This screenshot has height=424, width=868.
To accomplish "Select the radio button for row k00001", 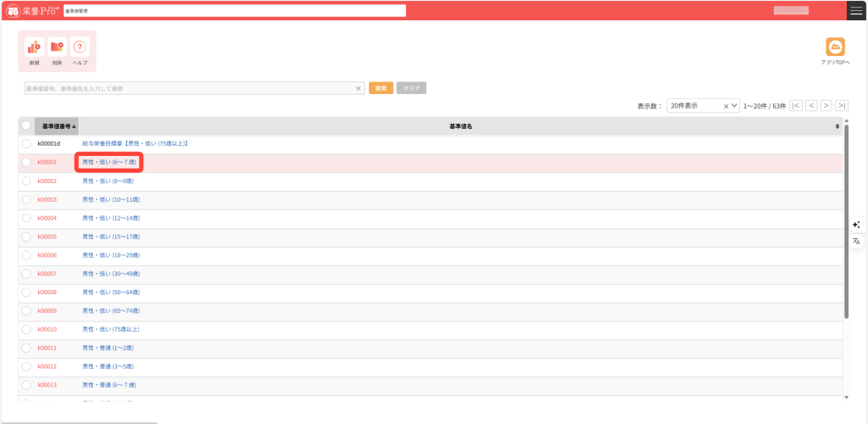I will (x=26, y=162).
